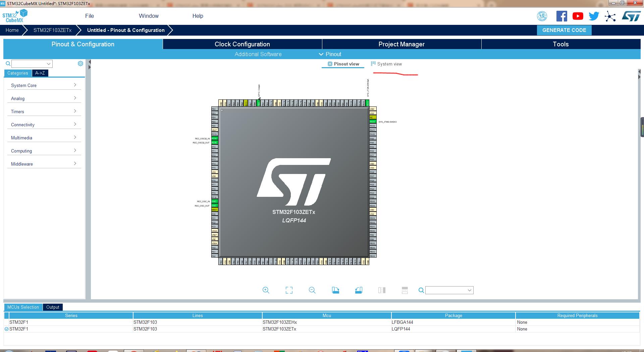Viewport: 644px width, 352px height.
Task: Go to Home breadcrumb
Action: (x=12, y=30)
